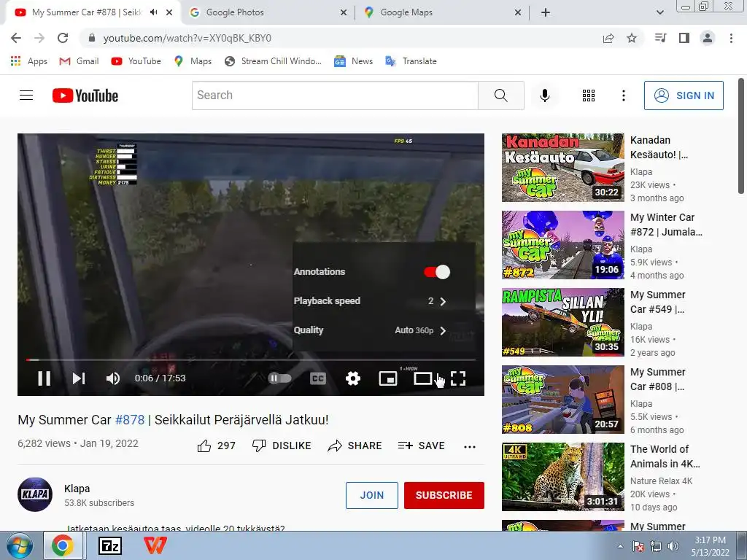Toggle Chrome side panel icon
Image resolution: width=747 pixels, height=560 pixels.
click(x=684, y=38)
